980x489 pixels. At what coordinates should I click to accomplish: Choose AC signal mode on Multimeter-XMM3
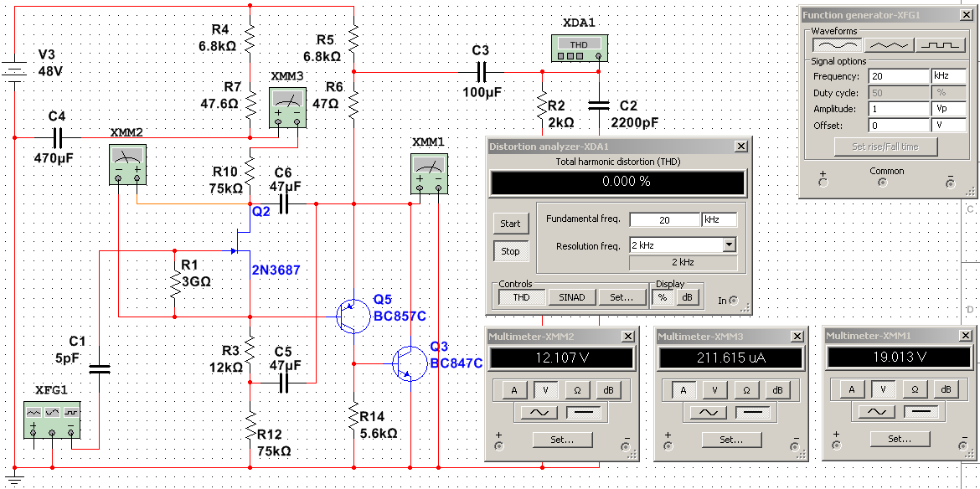708,413
